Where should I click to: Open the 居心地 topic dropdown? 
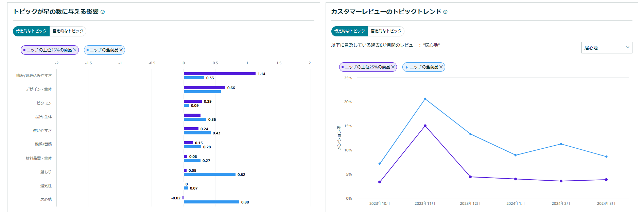607,48
